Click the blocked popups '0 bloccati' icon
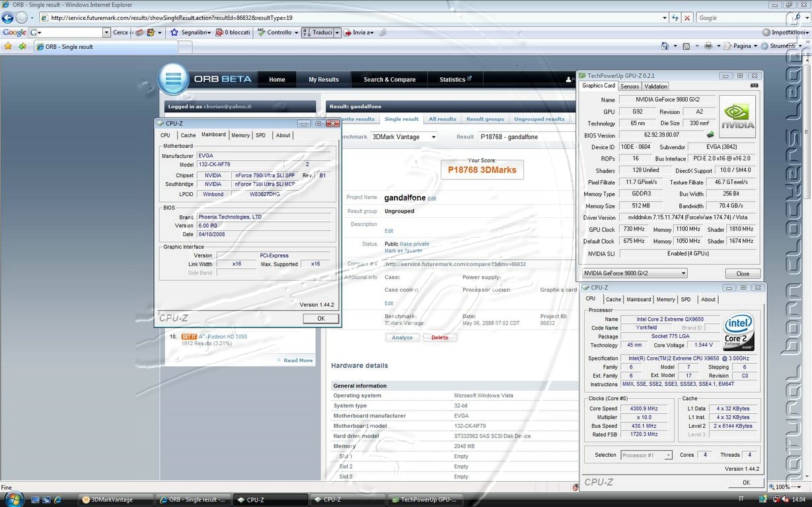 click(219, 32)
